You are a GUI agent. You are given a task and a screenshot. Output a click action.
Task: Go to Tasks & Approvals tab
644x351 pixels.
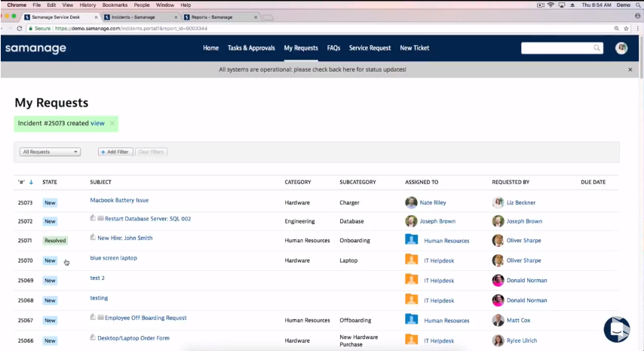click(251, 48)
